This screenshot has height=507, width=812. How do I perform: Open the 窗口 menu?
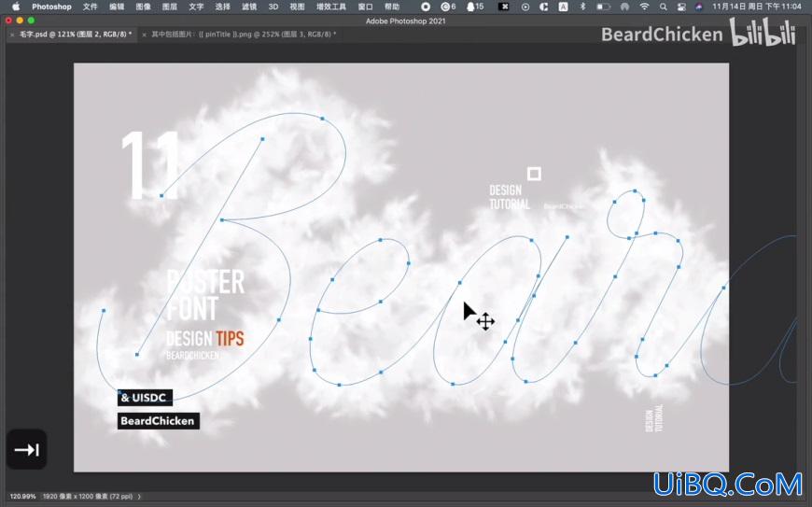coord(365,7)
